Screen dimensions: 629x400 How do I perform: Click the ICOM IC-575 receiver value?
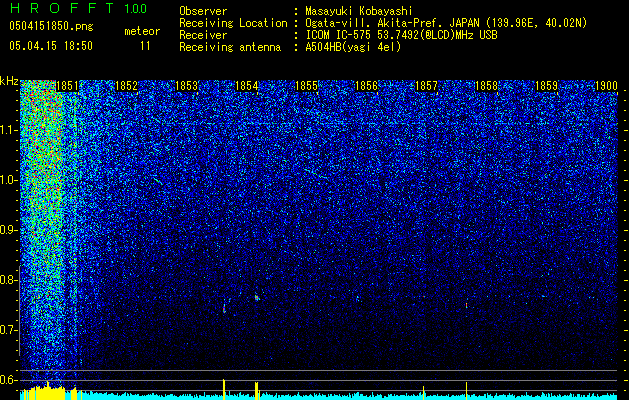coord(401,35)
